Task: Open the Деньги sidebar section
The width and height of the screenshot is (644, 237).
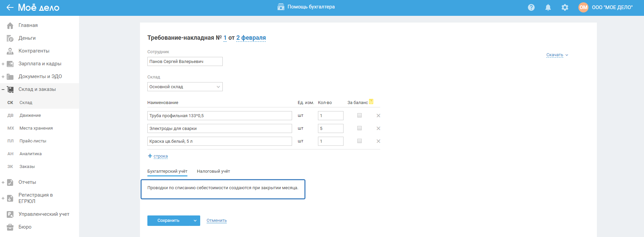Action: coord(27,38)
